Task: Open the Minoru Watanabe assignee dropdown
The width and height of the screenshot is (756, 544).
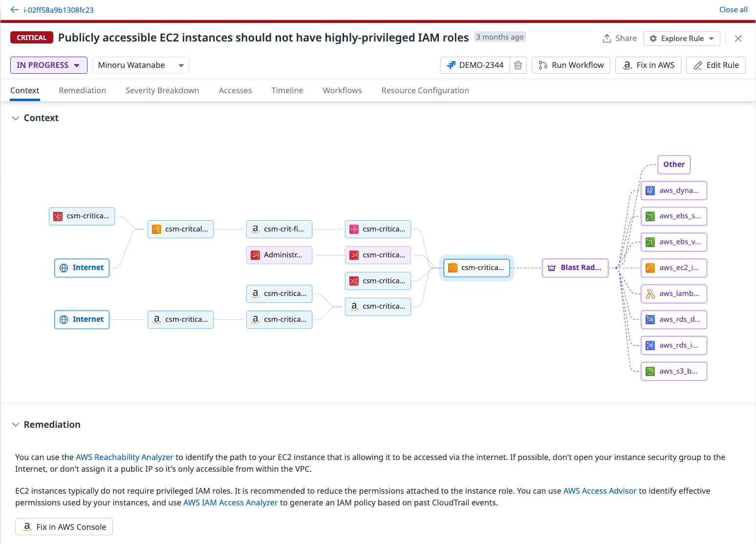Action: [140, 64]
